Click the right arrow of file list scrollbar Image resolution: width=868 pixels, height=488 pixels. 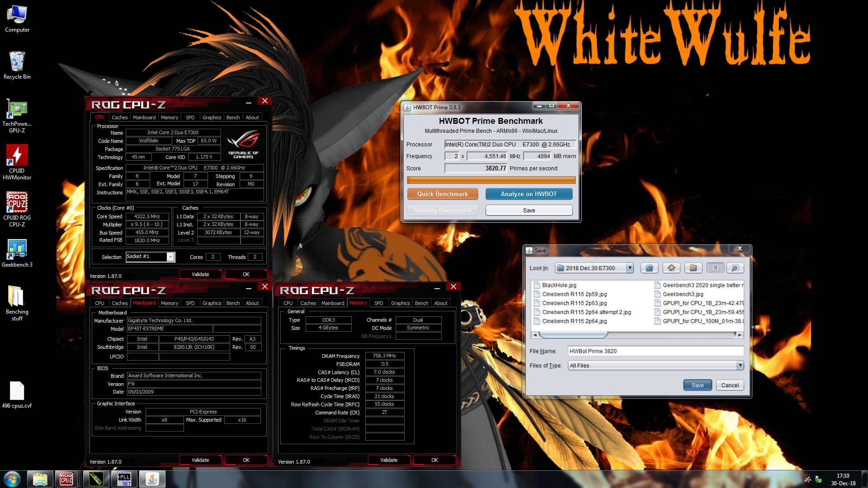pyautogui.click(x=740, y=335)
